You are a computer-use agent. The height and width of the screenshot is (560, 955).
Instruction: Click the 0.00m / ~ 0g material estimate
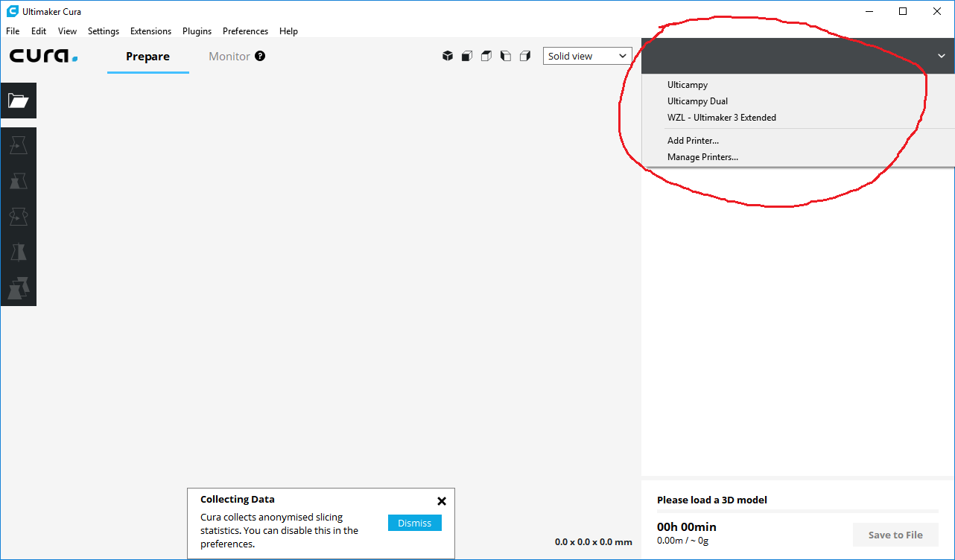click(x=683, y=541)
